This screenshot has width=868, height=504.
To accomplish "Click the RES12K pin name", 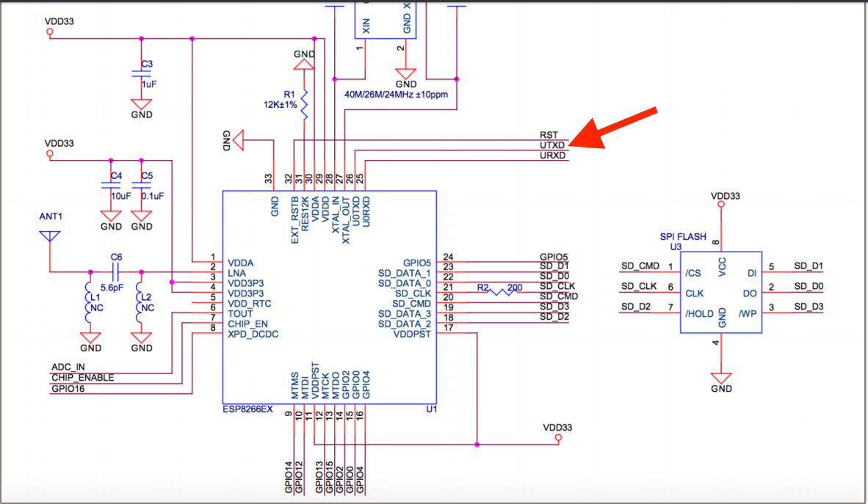I will coord(305,214).
